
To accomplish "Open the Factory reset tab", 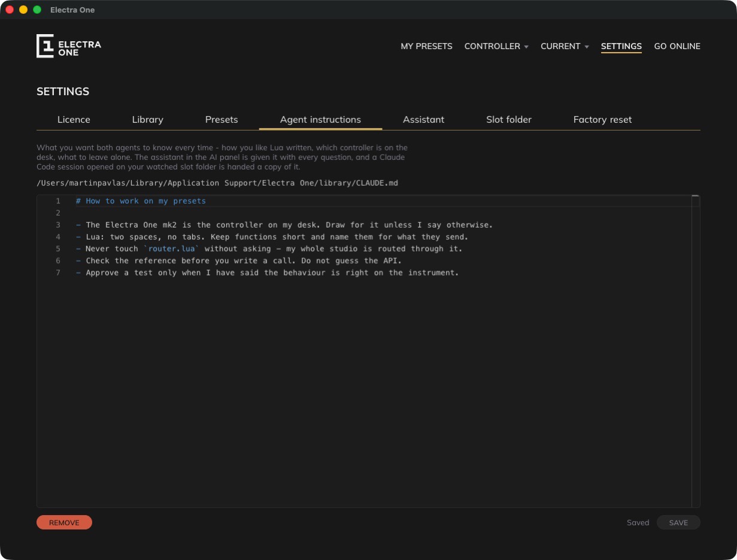I will tap(602, 119).
